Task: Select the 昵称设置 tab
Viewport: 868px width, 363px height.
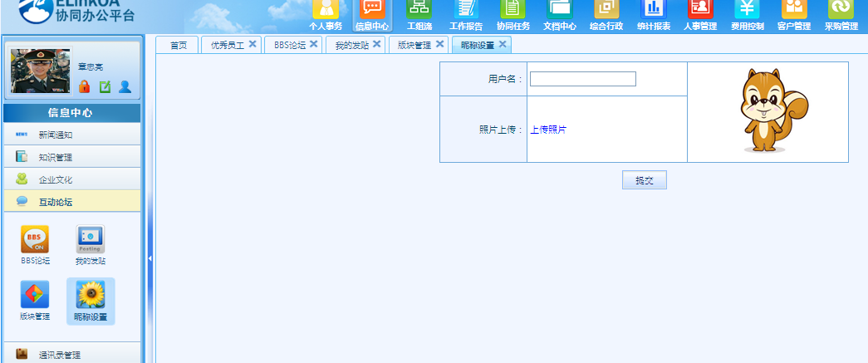Action: (477, 46)
